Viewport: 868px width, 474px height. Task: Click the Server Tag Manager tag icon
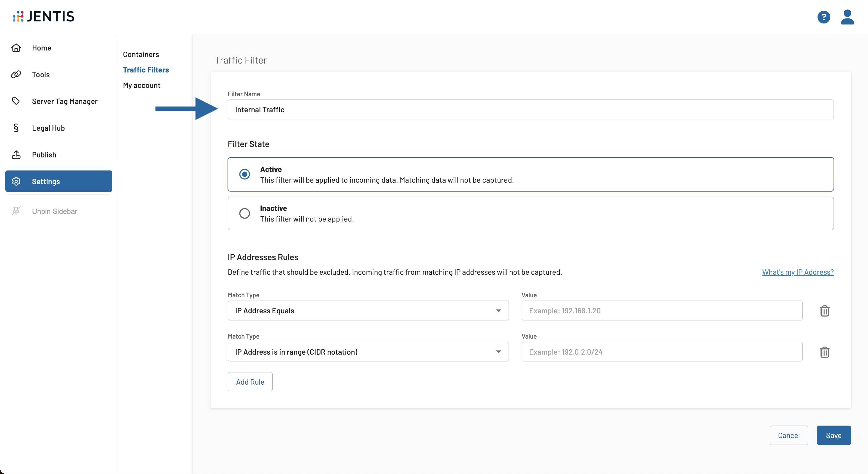point(16,101)
